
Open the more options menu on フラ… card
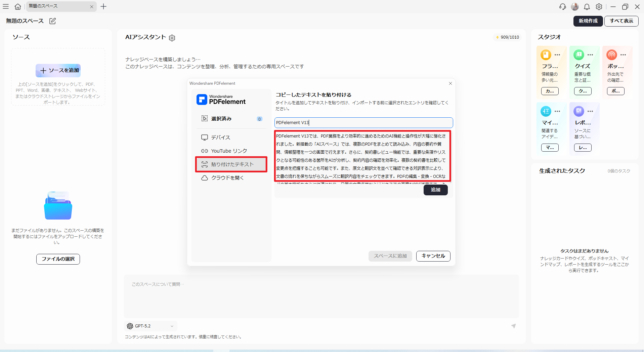tap(557, 55)
